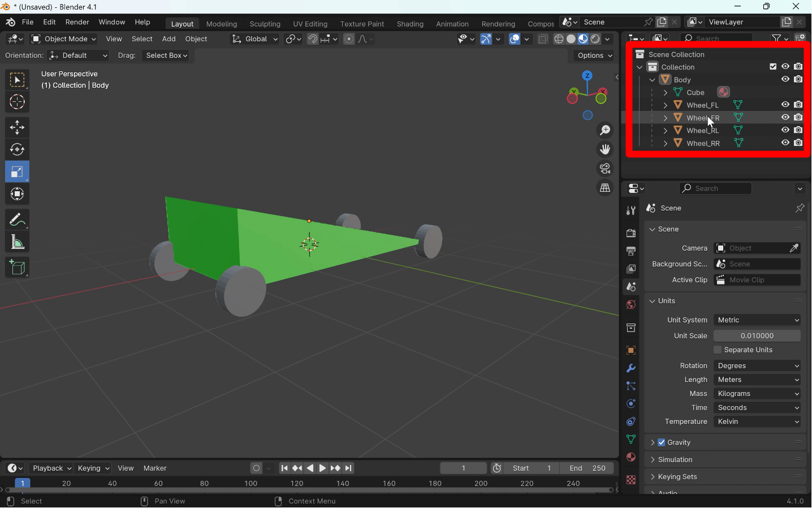
Task: Jump to the last frame
Action: [x=349, y=468]
